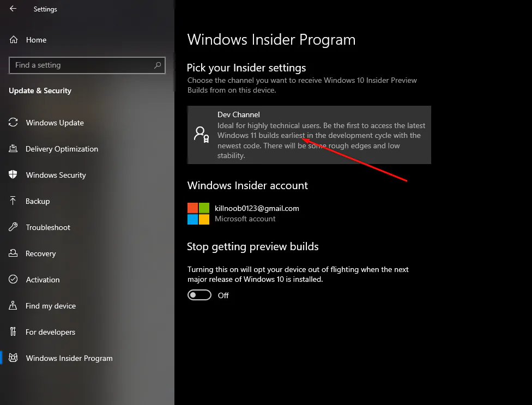Open Find my device page
The height and width of the screenshot is (405, 532).
click(51, 306)
